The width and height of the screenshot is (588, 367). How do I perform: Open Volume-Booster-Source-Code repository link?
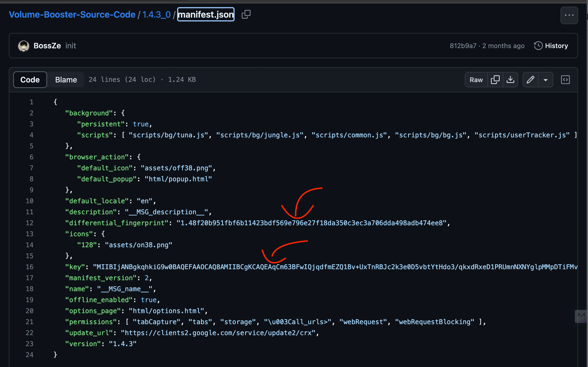tap(72, 14)
